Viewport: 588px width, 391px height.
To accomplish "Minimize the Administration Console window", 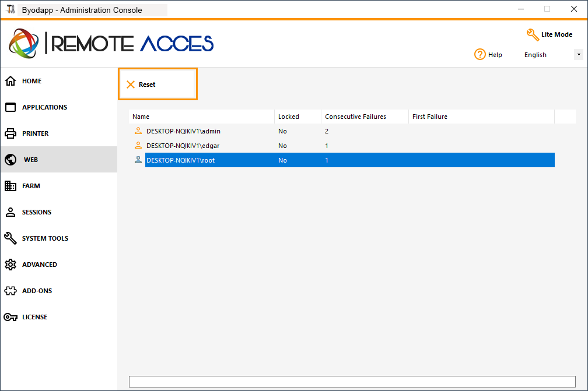I will tap(521, 9).
